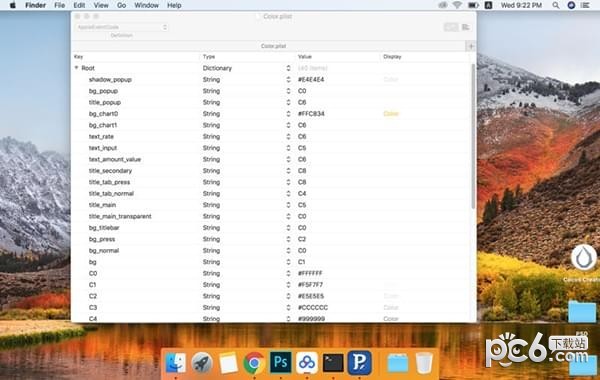Click the C4 value of title_tab_normal

coord(302,194)
